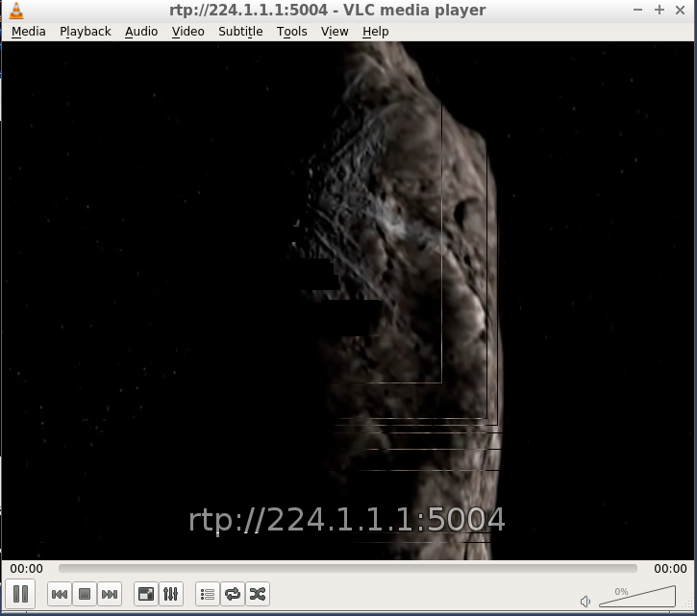Click the VLC cone icon in title bar
The image size is (697, 616).
tap(16, 11)
